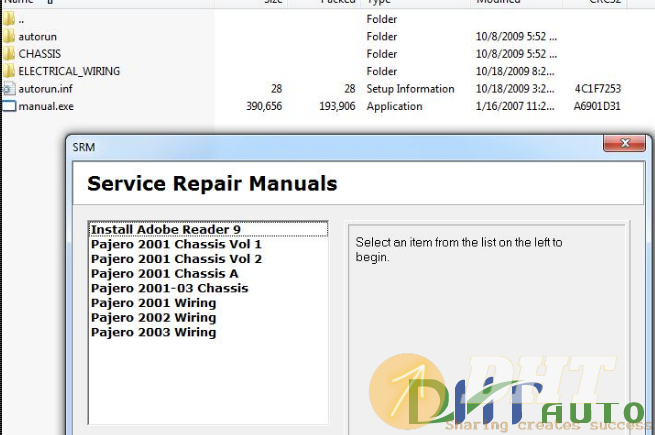Close the SRM dialog window

point(625,143)
